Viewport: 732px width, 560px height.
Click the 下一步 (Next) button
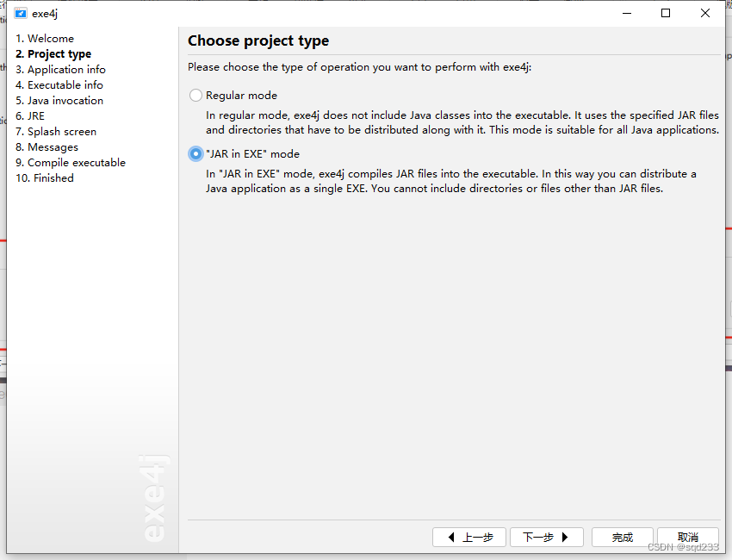click(x=547, y=537)
